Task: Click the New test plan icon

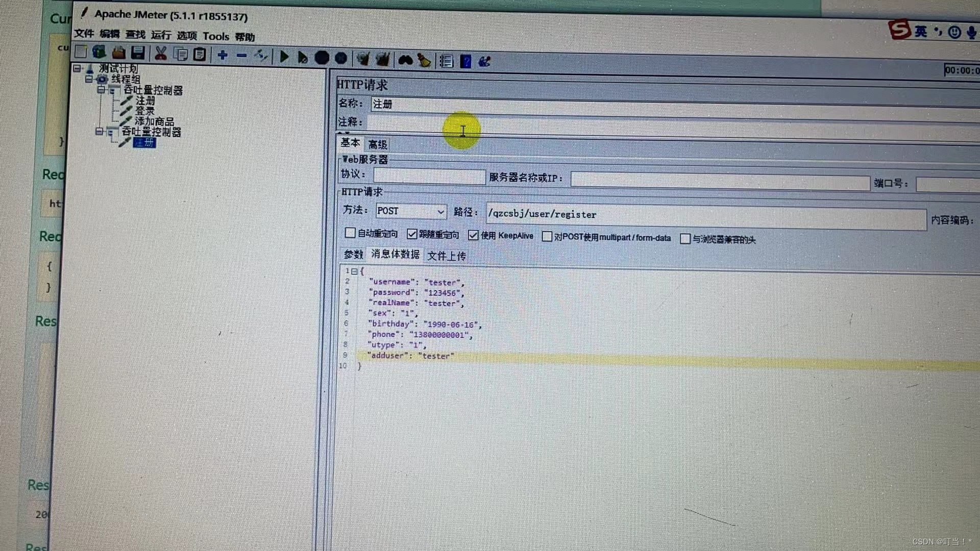Action: [x=81, y=52]
